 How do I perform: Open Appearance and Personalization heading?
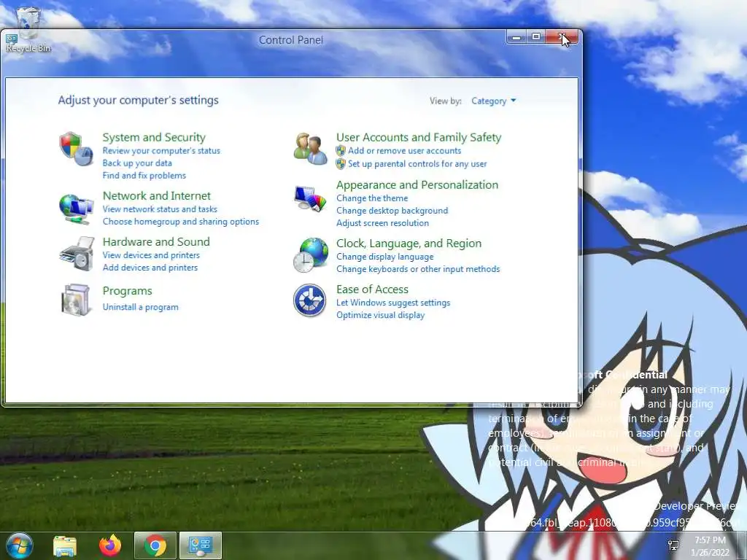(x=417, y=184)
